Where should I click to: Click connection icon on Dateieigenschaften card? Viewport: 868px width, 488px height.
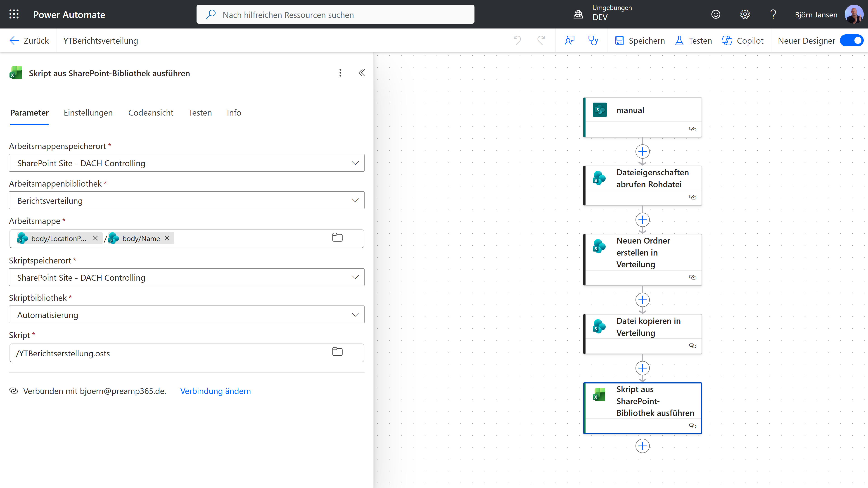693,197
